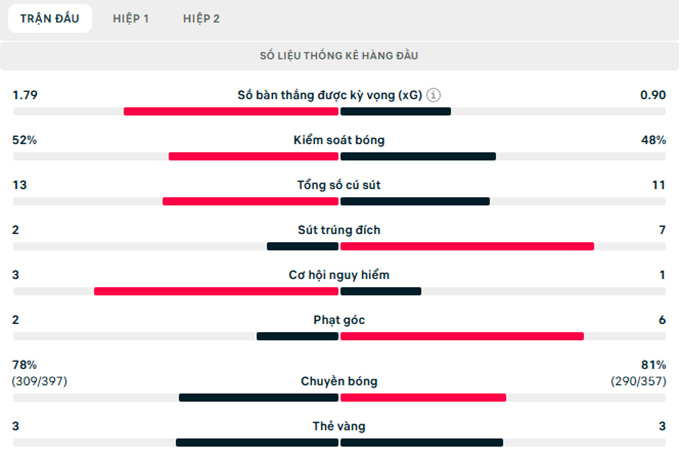Image resolution: width=680 pixels, height=464 pixels.
Task: Click the away red Chuyền bóng bar
Action: coord(423,397)
